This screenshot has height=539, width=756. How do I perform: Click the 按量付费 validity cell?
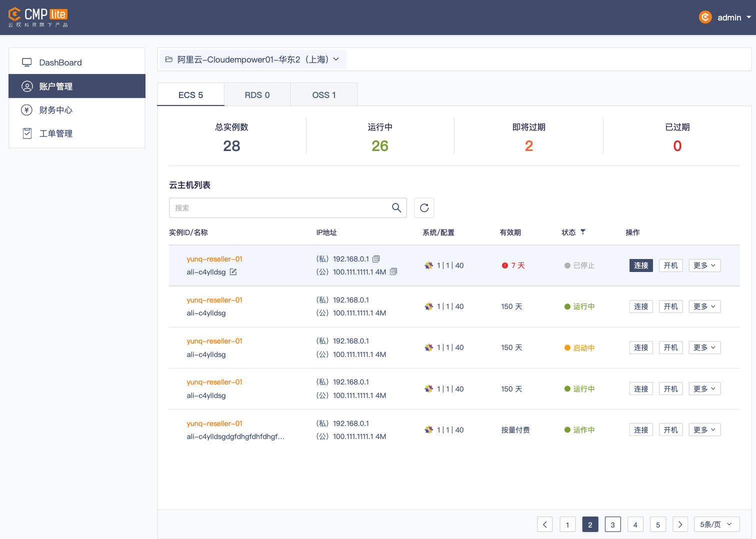[515, 430]
